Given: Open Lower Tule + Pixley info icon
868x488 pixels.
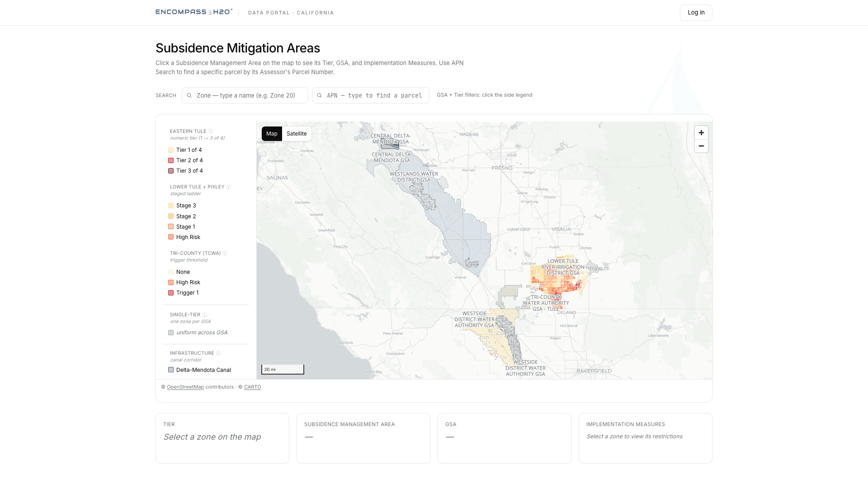Looking at the screenshot, I should tap(229, 187).
